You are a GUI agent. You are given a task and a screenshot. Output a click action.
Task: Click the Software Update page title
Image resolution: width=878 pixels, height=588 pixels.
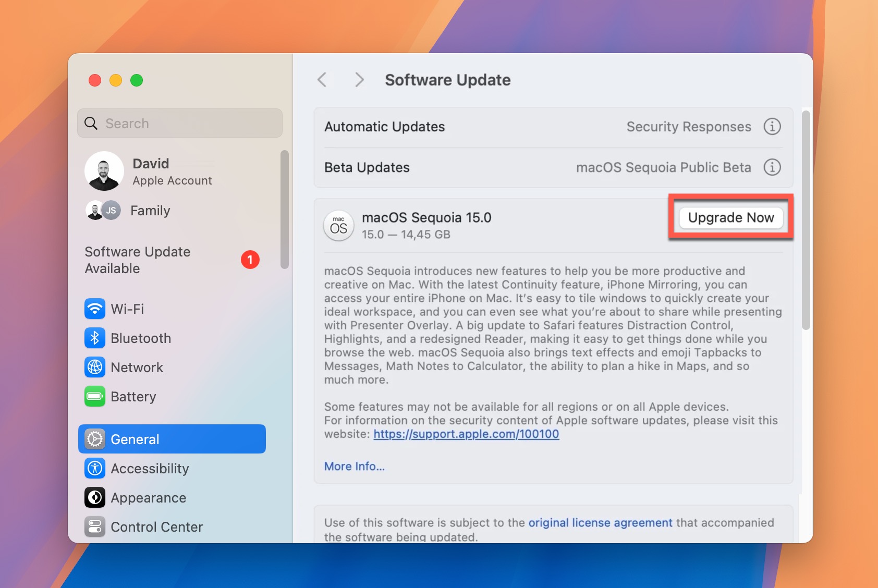(448, 80)
